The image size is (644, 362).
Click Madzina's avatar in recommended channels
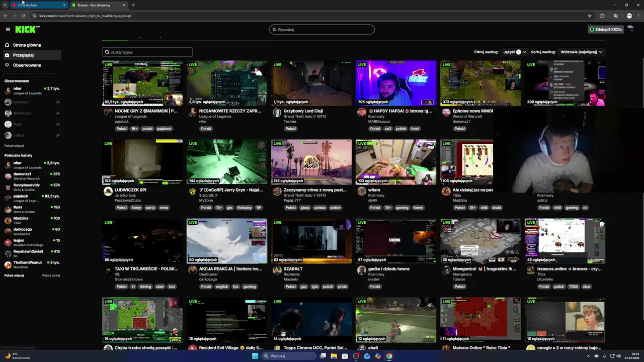click(8, 220)
